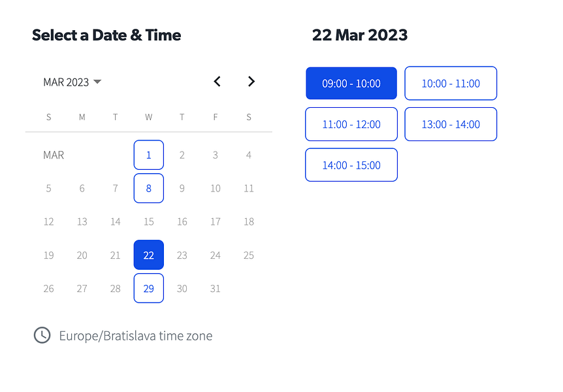The image size is (563, 392).
Task: Open the MAR 2023 month dropdown
Action: tap(66, 82)
